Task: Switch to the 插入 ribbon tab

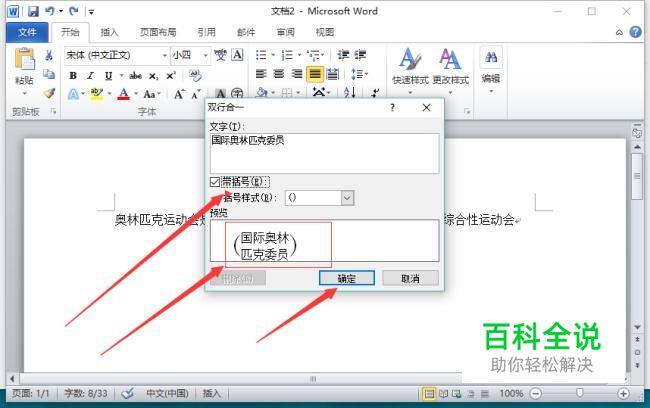Action: click(109, 32)
